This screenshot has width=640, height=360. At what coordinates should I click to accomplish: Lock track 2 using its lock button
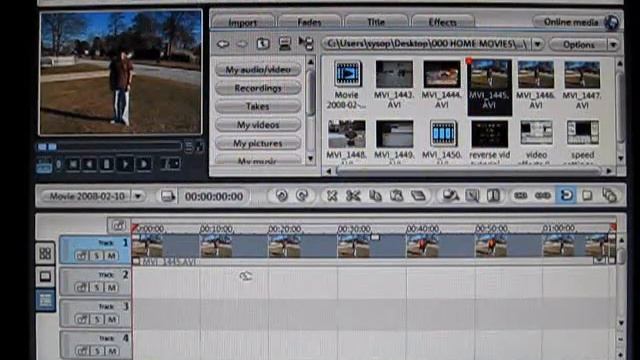point(81,288)
